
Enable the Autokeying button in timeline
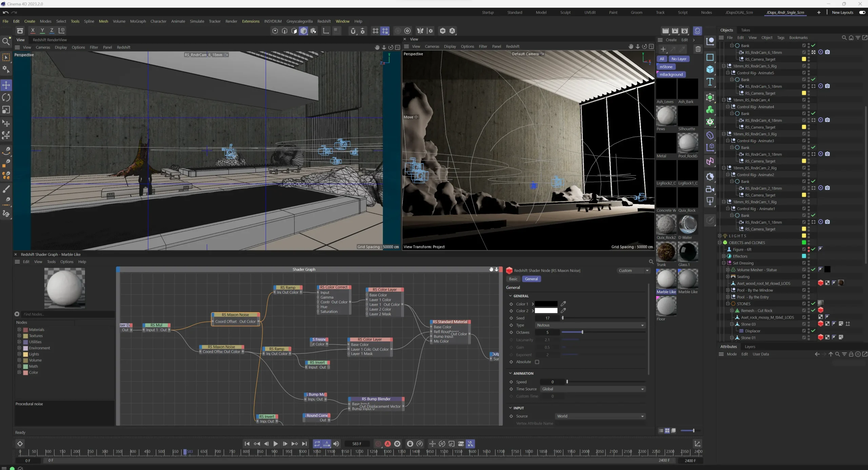(388, 444)
